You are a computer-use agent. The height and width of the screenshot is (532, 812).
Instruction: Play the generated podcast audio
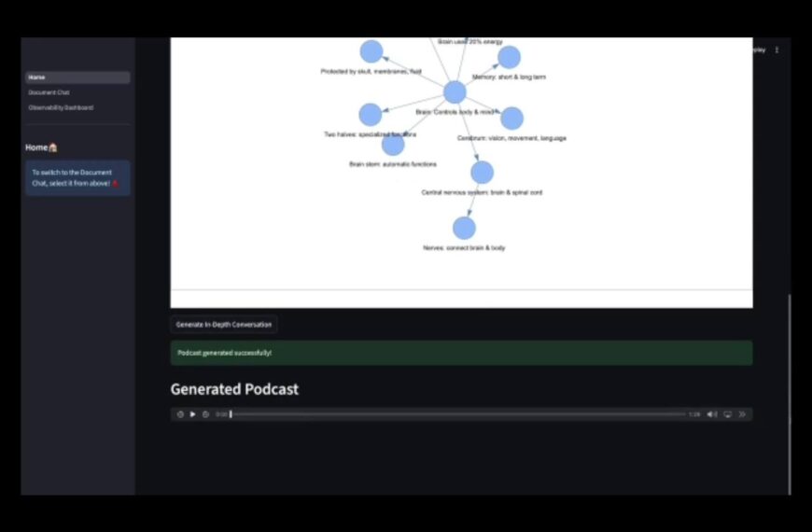[x=192, y=413]
